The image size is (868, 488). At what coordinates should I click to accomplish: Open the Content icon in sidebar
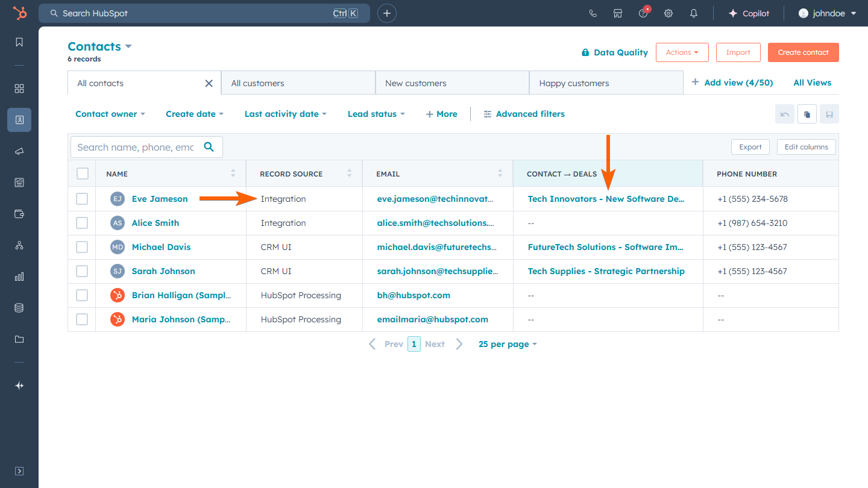tap(19, 183)
